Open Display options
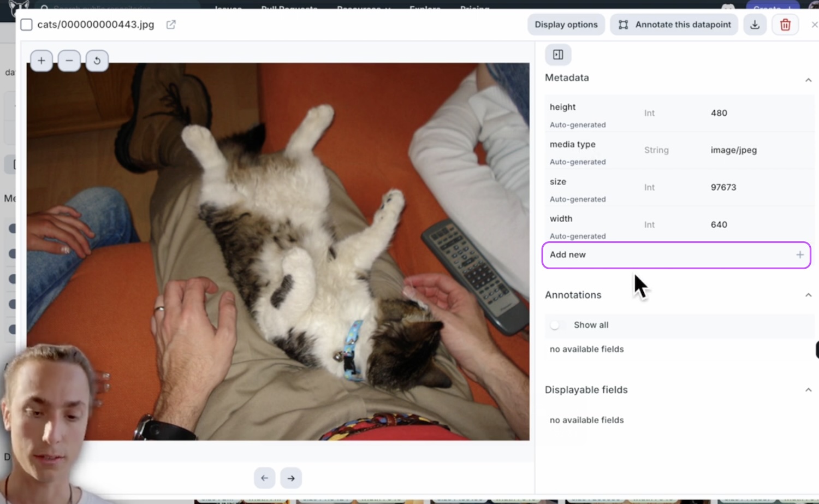The image size is (819, 504). (x=566, y=25)
